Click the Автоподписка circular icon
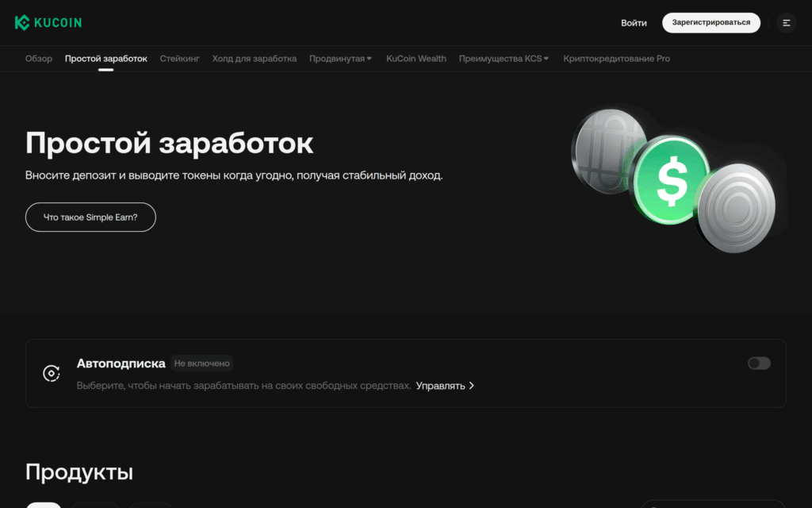Image resolution: width=812 pixels, height=508 pixels. point(52,373)
